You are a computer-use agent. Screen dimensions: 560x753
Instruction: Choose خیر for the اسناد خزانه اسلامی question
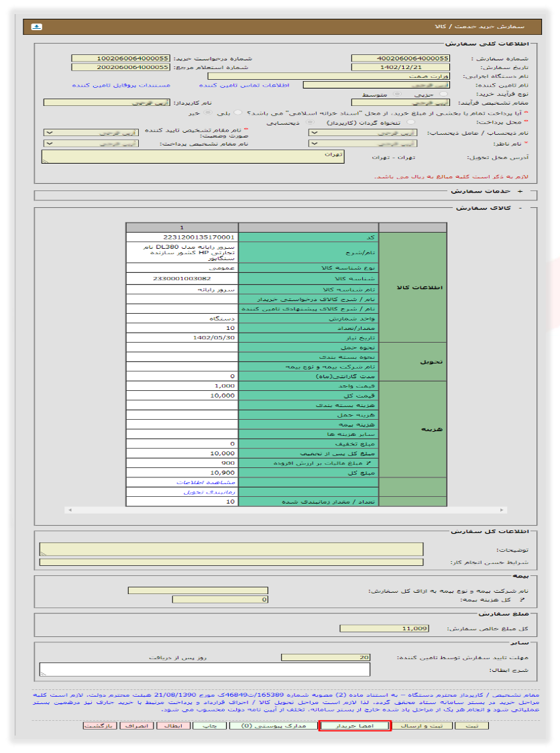click(x=207, y=113)
